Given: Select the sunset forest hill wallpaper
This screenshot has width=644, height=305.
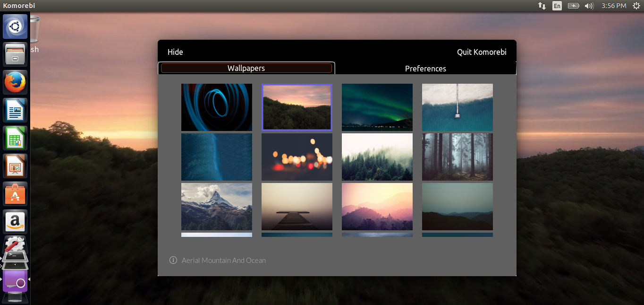Looking at the screenshot, I should [x=297, y=107].
